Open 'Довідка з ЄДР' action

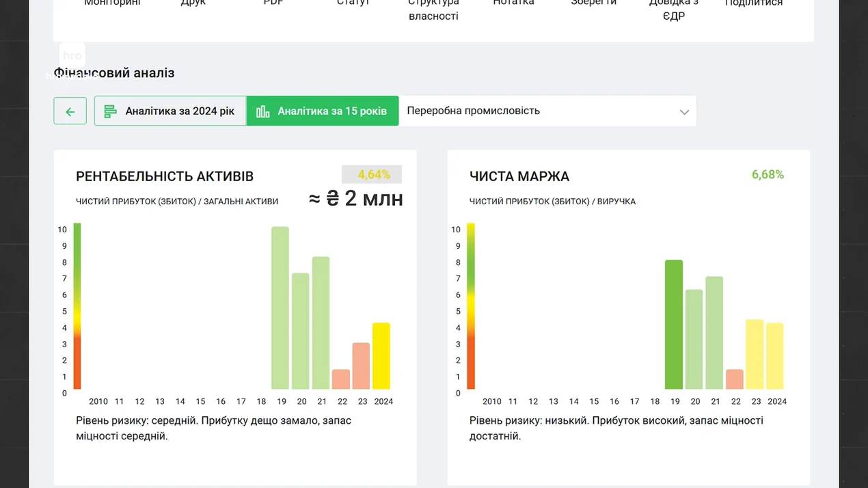coord(673,10)
